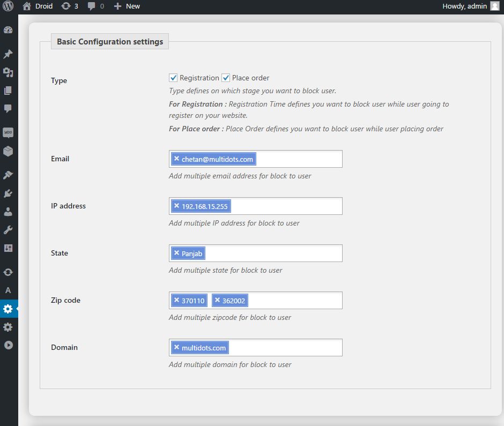
Task: Remove the chetan@multidots.com email tag
Action: tap(176, 159)
